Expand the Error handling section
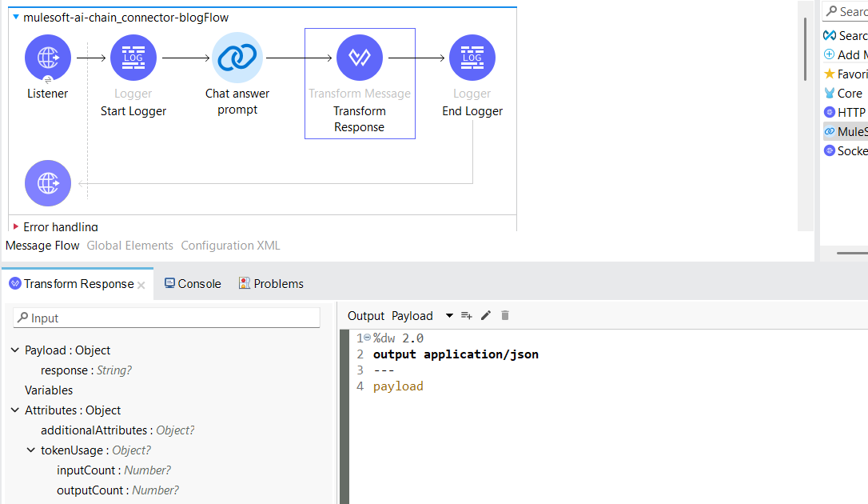Viewport: 868px width, 504px height. pos(16,226)
